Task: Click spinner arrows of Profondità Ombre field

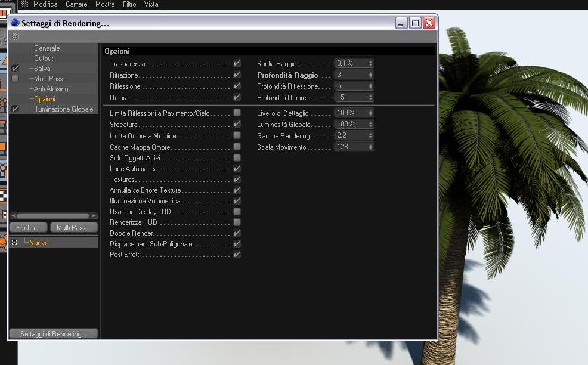Action: (370, 98)
